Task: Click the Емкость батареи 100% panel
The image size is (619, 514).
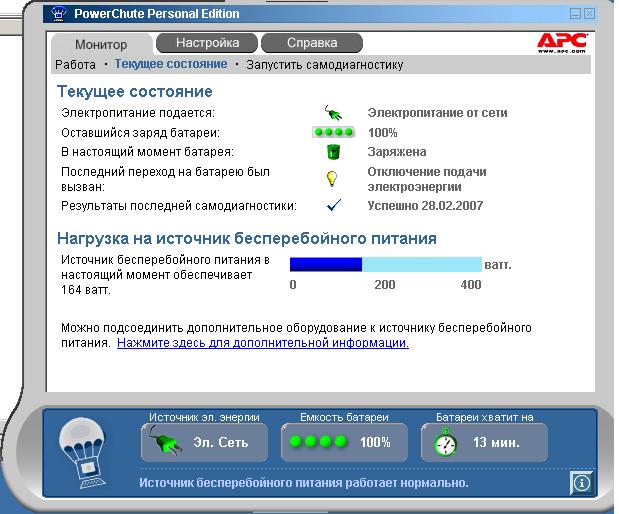Action: pos(344,442)
